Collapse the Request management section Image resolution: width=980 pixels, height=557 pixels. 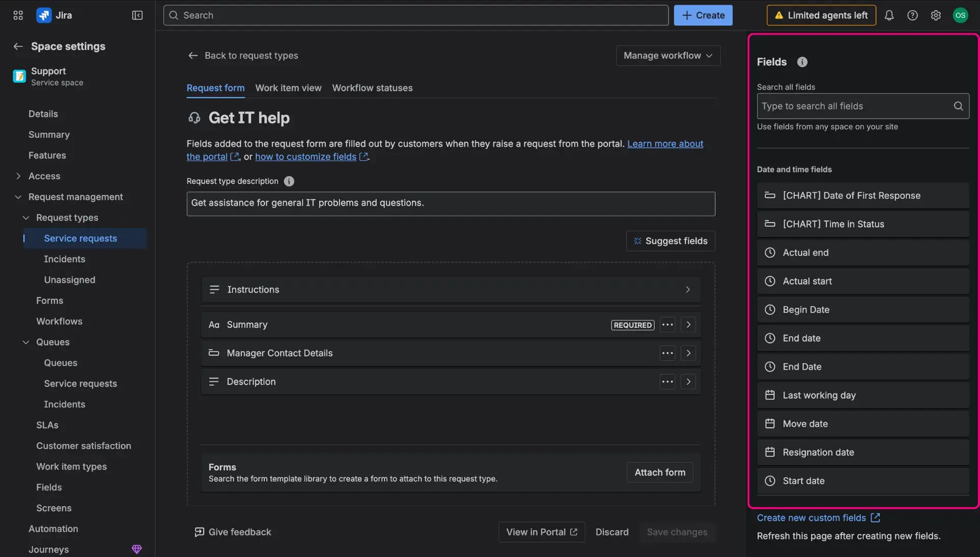click(18, 196)
